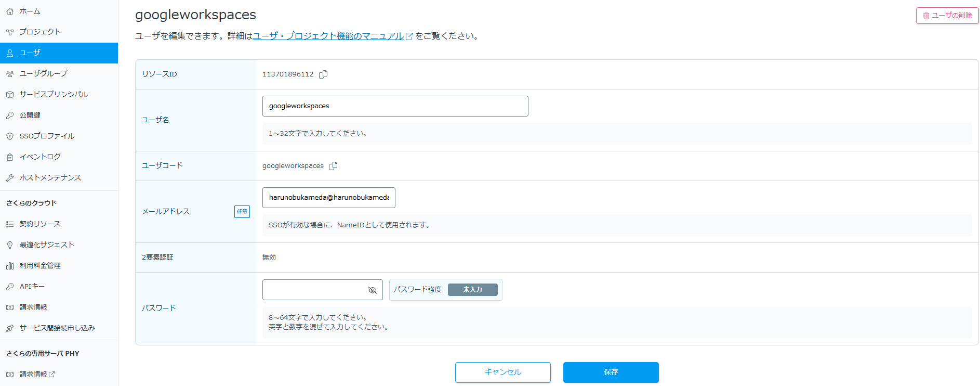980x386 pixels.
Task: Click the Home icon in sidebar
Action: (10, 11)
